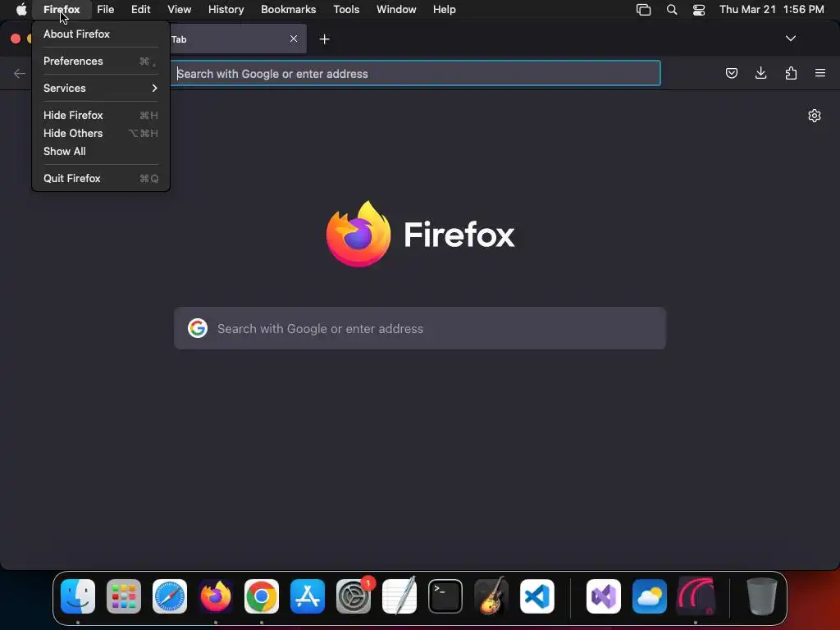Open the list all tabs dropdown
The image size is (840, 630).
pyautogui.click(x=790, y=39)
